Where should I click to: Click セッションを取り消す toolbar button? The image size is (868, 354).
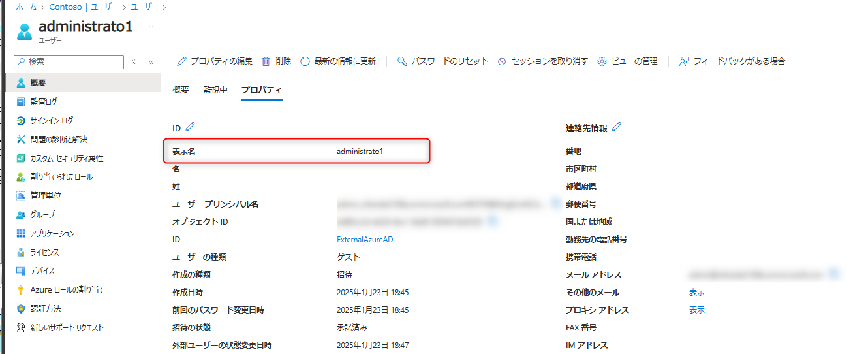pos(542,61)
